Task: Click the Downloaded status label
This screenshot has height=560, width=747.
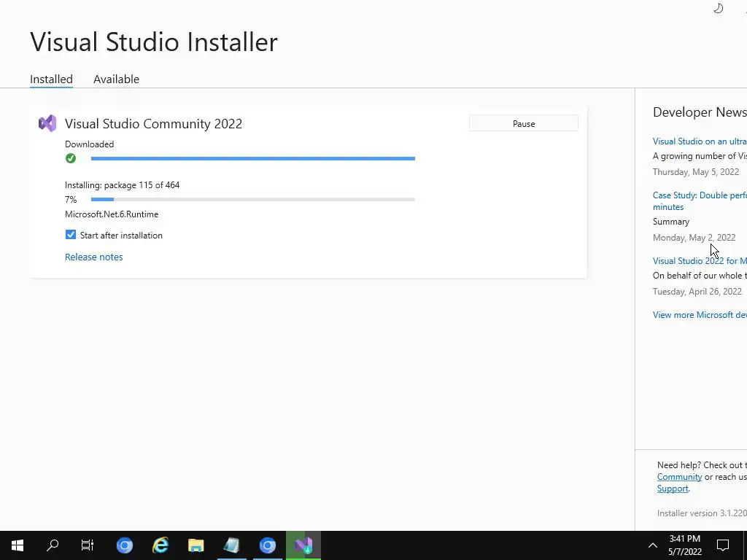Action: [x=90, y=144]
